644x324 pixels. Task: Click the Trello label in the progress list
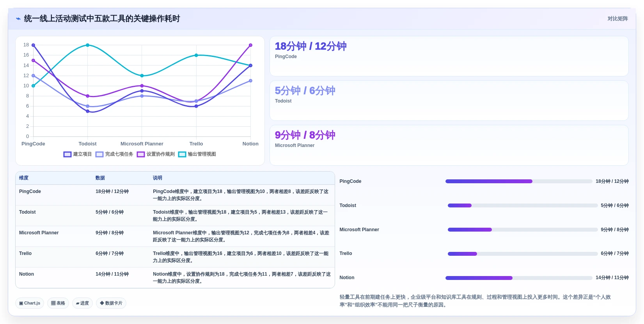(346, 253)
